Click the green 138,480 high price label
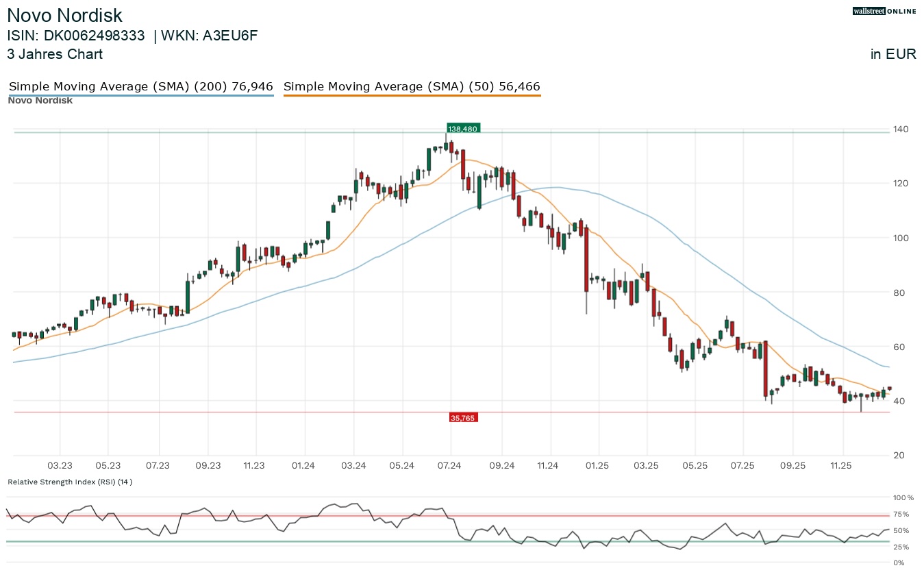The width and height of the screenshot is (924, 581). [462, 128]
